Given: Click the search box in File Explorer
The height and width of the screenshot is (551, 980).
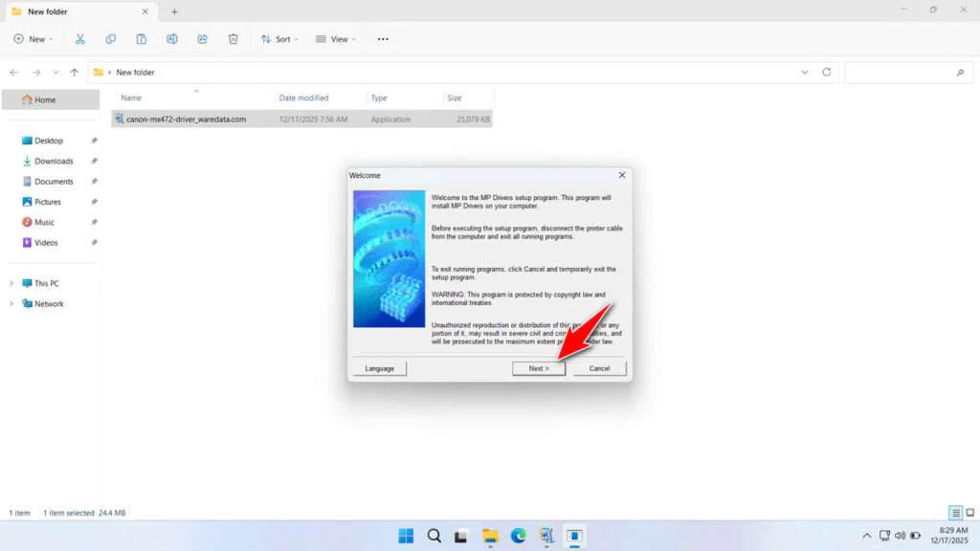Looking at the screenshot, I should (x=907, y=72).
